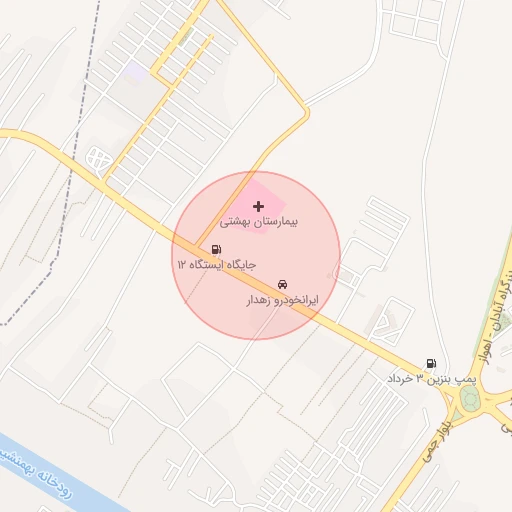Select the پمپ بنزین ۳ خرداد label
This screenshot has height=512, width=512.
[432, 379]
